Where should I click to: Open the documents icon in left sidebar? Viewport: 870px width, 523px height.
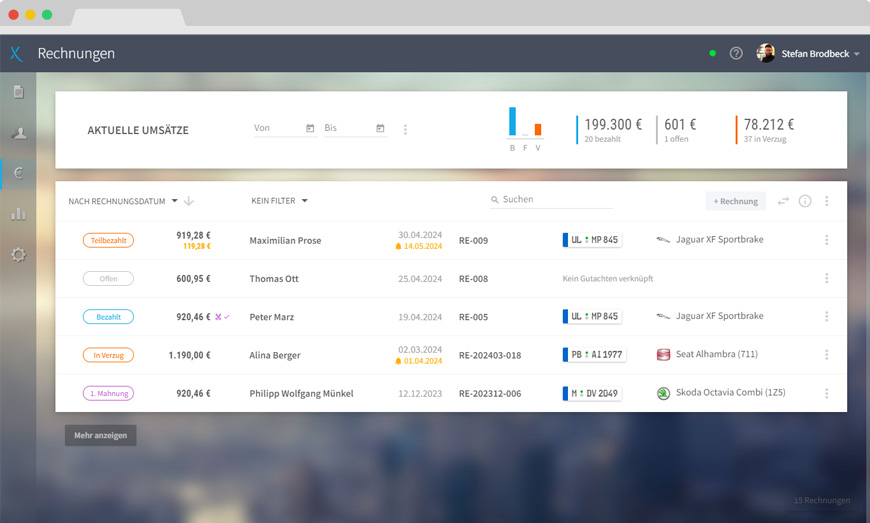[x=18, y=92]
